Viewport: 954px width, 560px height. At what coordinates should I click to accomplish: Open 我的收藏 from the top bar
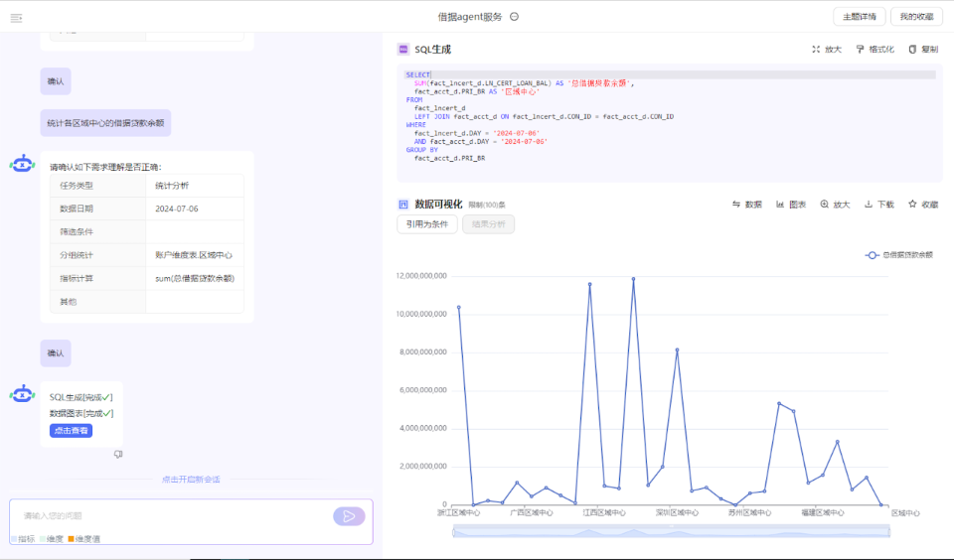[916, 17]
